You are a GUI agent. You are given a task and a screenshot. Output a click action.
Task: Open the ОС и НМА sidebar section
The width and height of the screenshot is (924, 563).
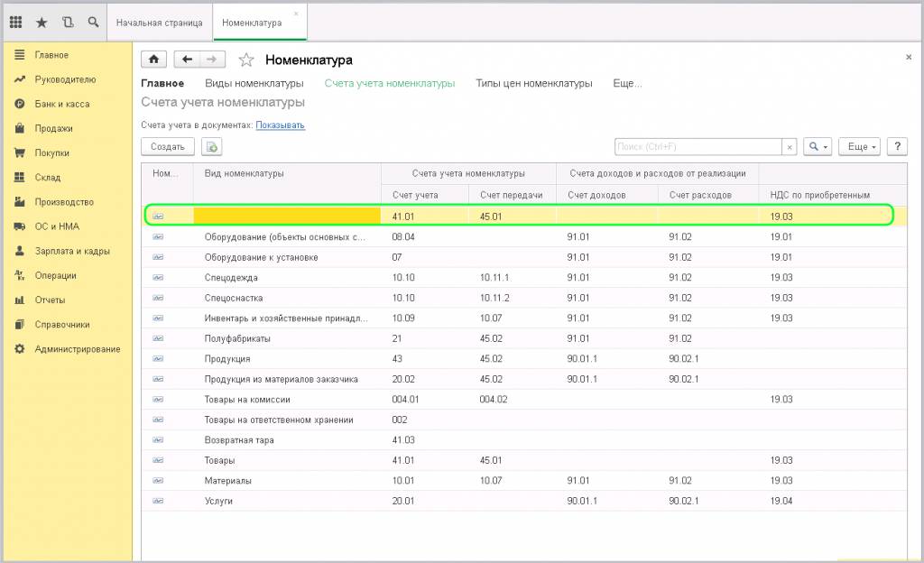[x=57, y=226]
